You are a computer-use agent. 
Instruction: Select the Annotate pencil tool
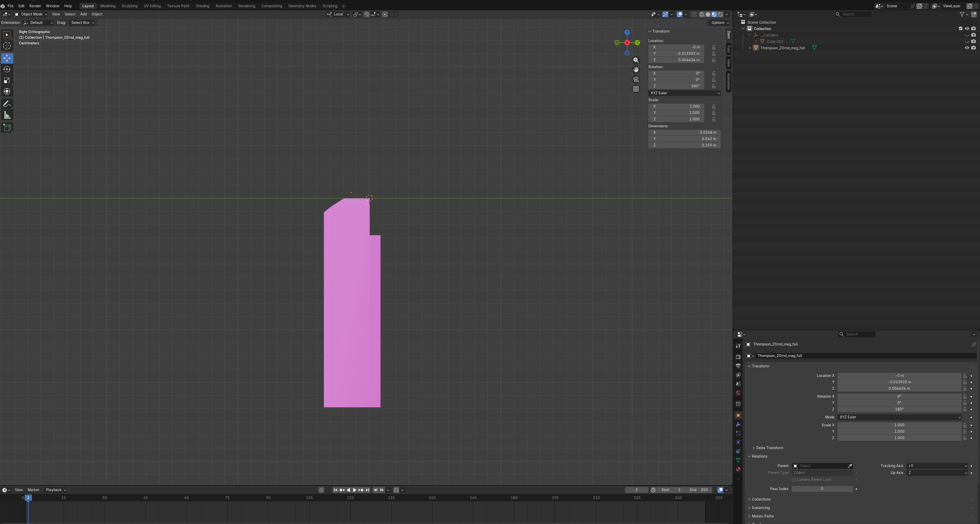pos(7,104)
